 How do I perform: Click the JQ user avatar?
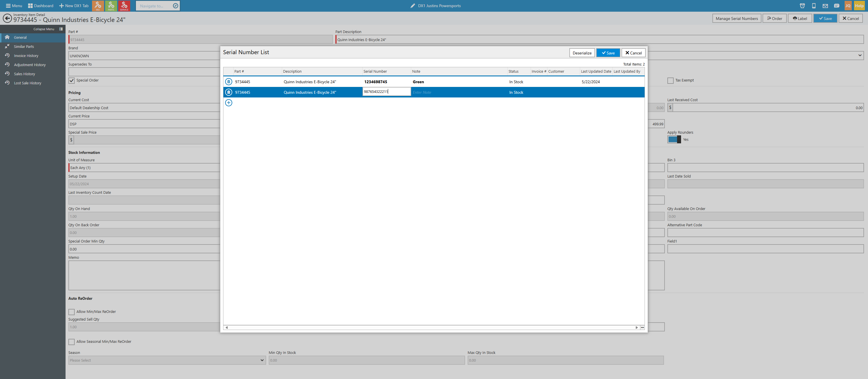[848, 6]
